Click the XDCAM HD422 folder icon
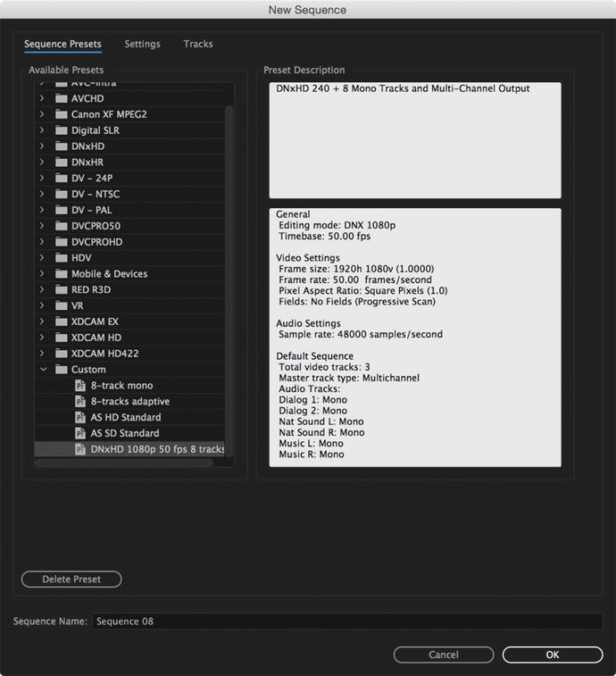This screenshot has height=676, width=616. pos(62,354)
